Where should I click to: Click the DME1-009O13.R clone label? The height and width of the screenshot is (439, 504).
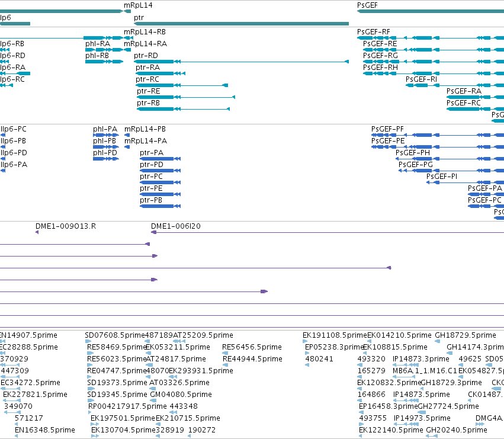click(x=66, y=227)
